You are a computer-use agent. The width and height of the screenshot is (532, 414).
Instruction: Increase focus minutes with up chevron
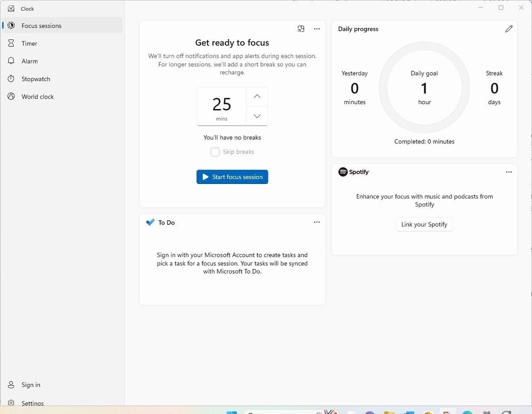click(257, 96)
